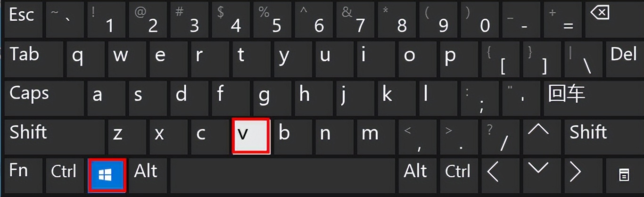Click the question mark slash key
The height and width of the screenshot is (197, 644).
click(499, 137)
